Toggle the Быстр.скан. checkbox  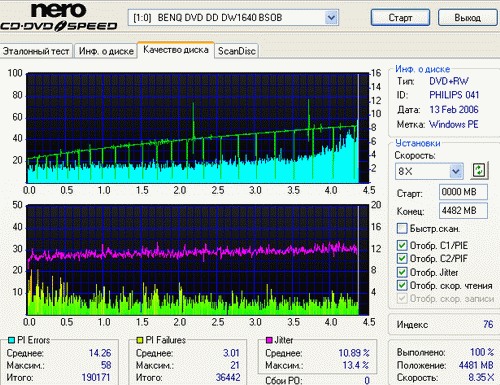[x=402, y=229]
